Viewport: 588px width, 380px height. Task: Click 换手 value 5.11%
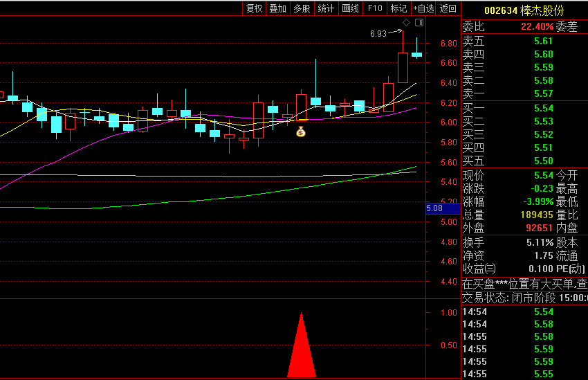coord(540,242)
